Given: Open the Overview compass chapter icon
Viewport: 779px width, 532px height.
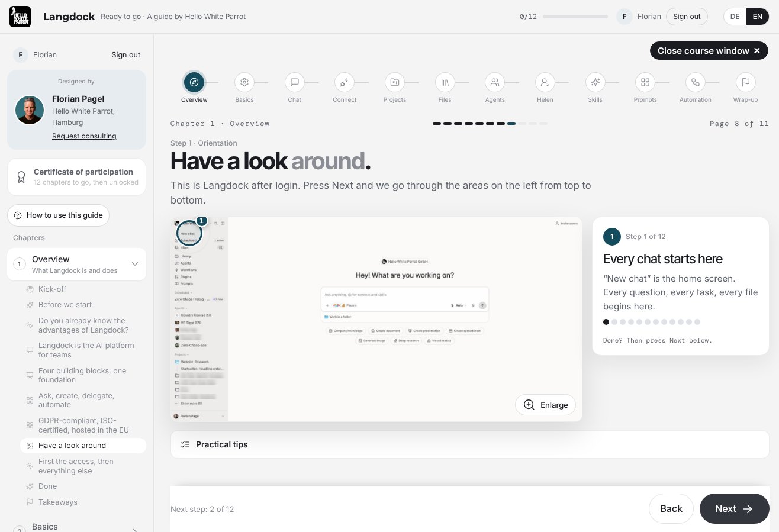Looking at the screenshot, I should tap(194, 82).
